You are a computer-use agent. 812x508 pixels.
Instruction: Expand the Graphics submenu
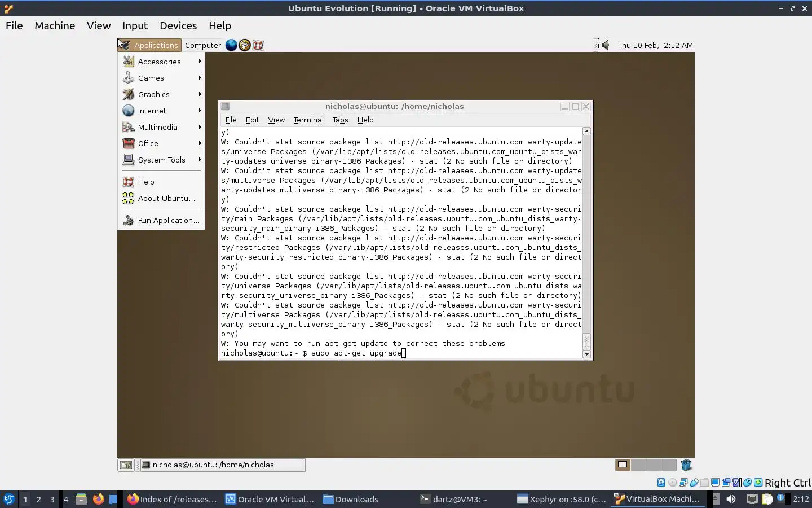[162, 94]
